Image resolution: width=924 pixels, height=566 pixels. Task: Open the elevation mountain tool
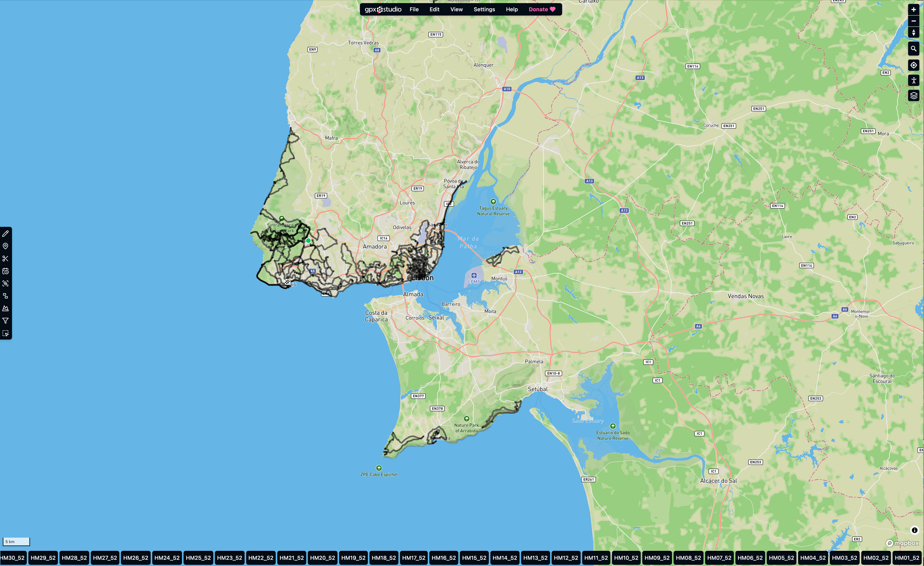pyautogui.click(x=6, y=308)
